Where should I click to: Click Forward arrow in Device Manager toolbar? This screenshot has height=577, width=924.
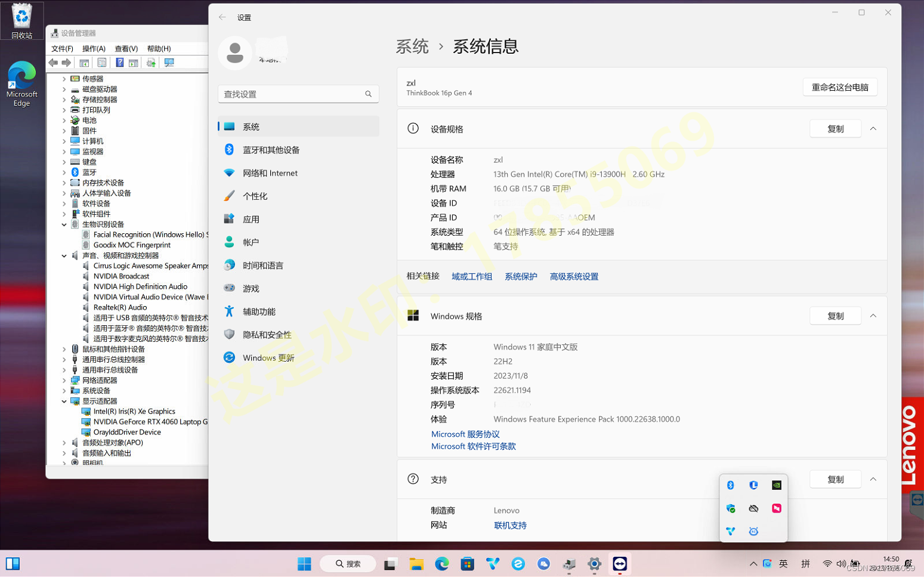pos(66,63)
